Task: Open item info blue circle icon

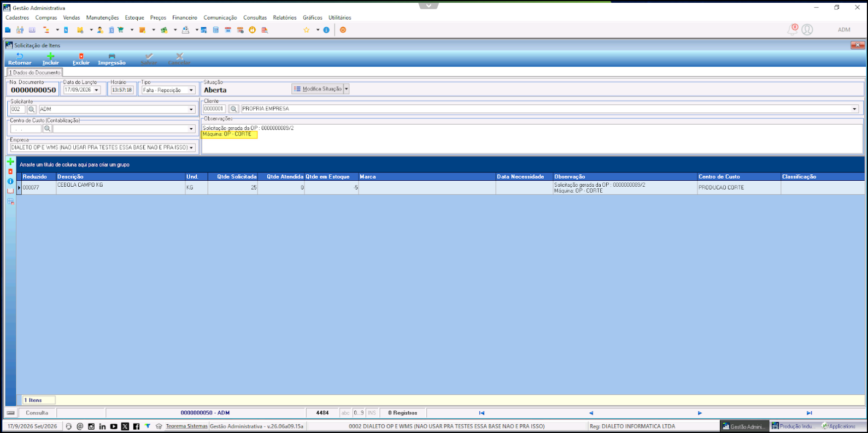Action: coord(10,181)
